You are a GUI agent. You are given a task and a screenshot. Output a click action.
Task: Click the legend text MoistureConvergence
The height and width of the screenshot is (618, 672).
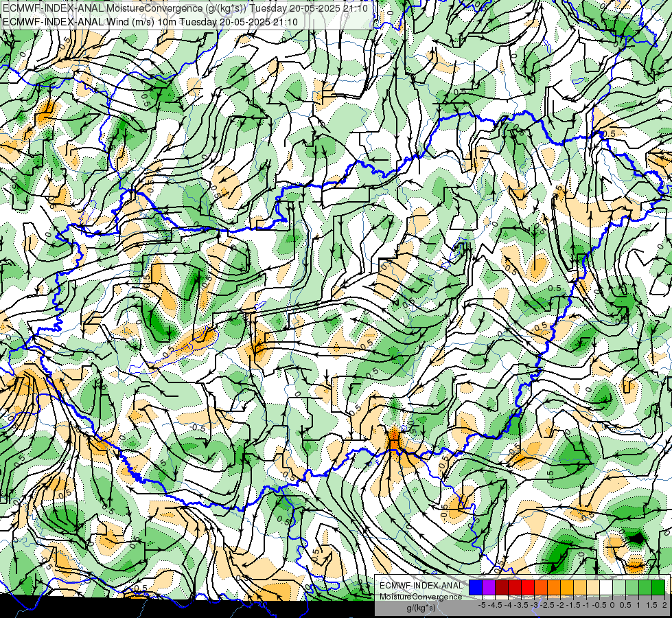[x=421, y=597]
